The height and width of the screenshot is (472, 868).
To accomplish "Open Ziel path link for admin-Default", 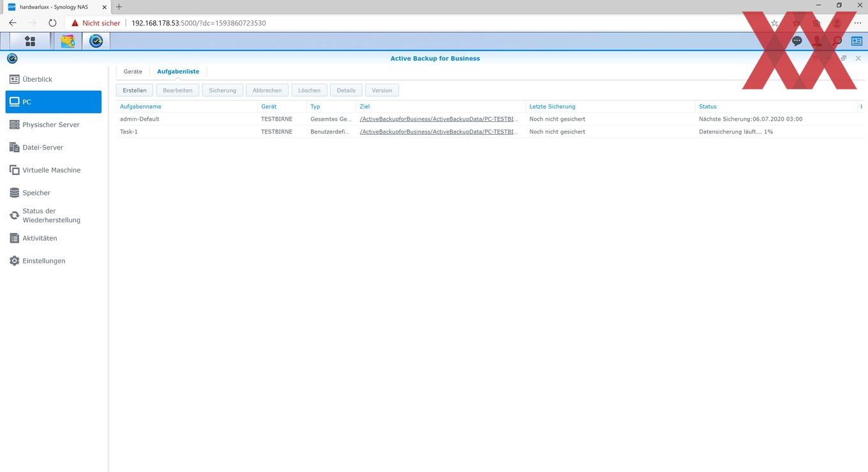I will (439, 119).
